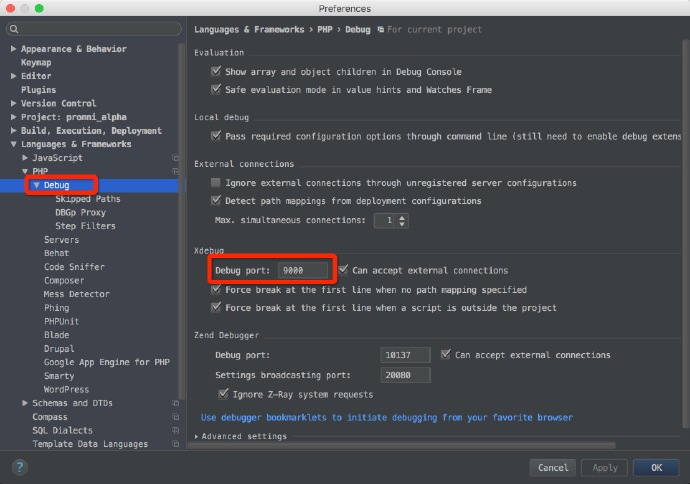
Task: Click Zend Debug port field 10137
Action: pyautogui.click(x=405, y=355)
